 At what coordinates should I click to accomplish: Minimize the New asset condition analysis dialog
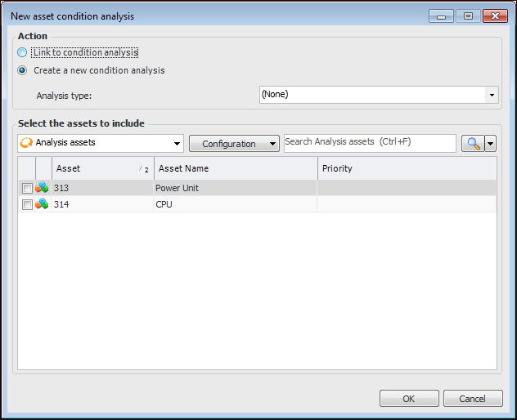pyautogui.click(x=441, y=16)
